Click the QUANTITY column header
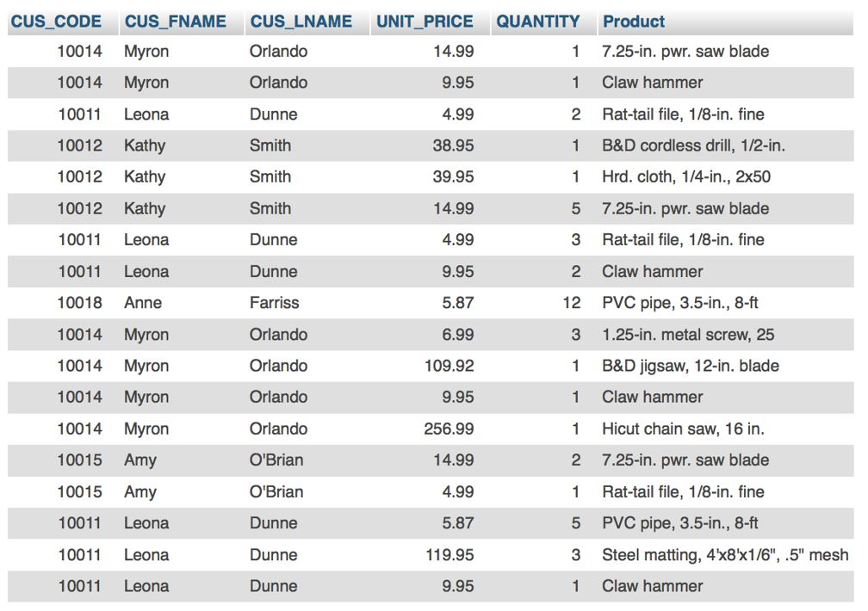The height and width of the screenshot is (611, 868). pos(537,22)
